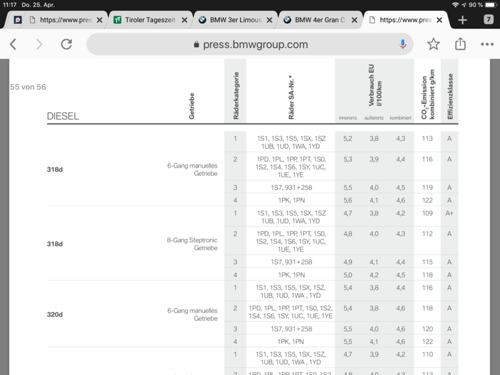Image resolution: width=500 pixels, height=375 pixels.
Task: Add a new tab with the plus icon
Action: click(x=462, y=20)
